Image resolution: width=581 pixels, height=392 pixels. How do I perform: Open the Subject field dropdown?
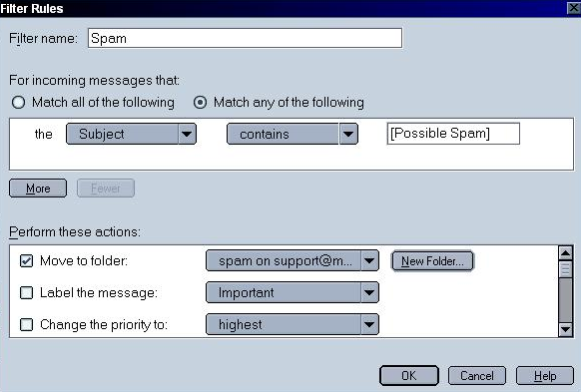(x=131, y=134)
